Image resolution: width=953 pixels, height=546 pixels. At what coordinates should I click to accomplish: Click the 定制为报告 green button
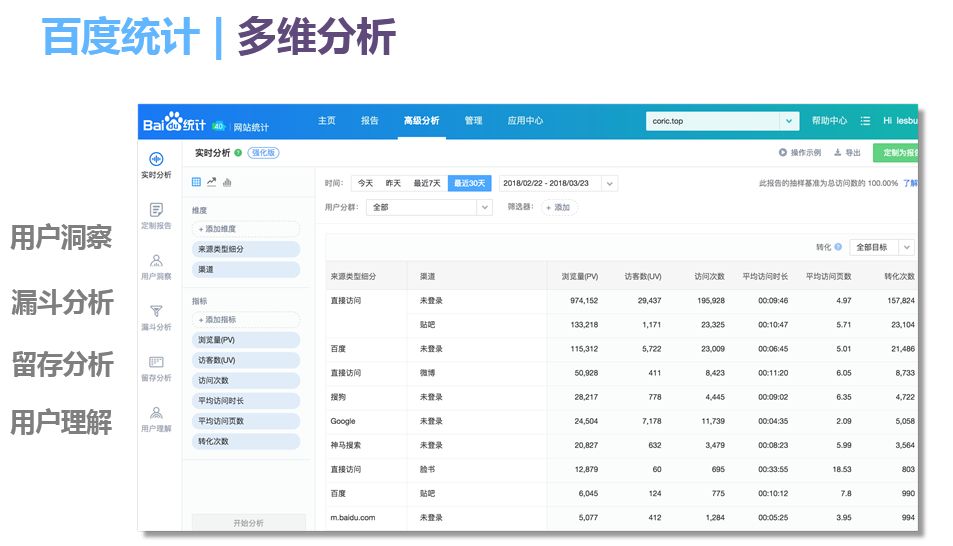click(x=895, y=153)
